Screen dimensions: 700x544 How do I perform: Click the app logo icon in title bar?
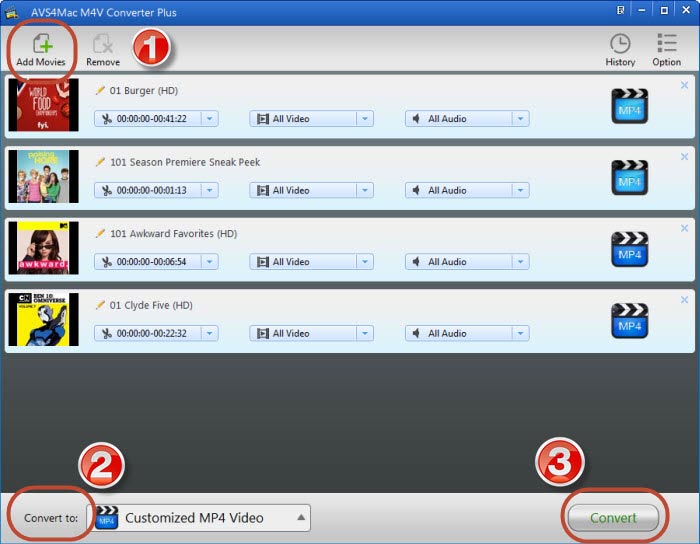click(x=11, y=12)
